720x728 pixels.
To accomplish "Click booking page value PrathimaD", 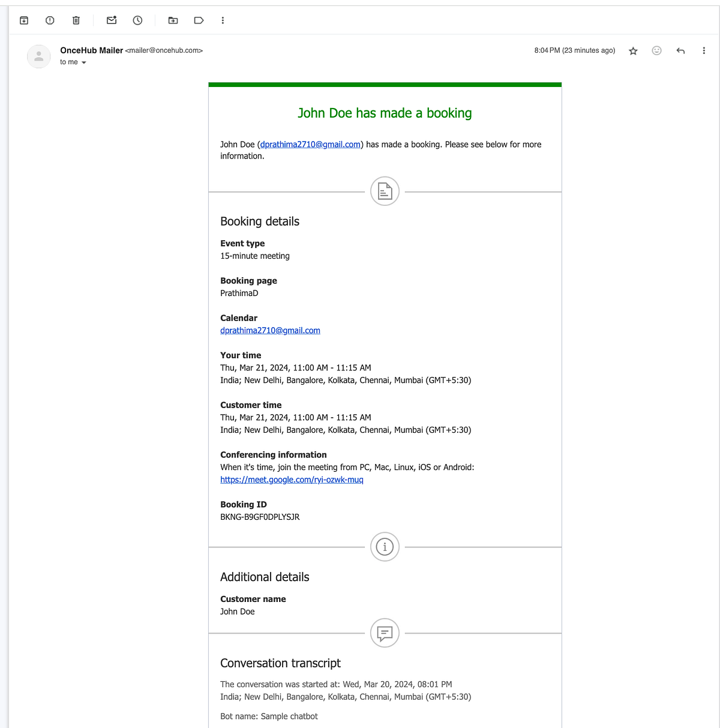I will click(239, 293).
